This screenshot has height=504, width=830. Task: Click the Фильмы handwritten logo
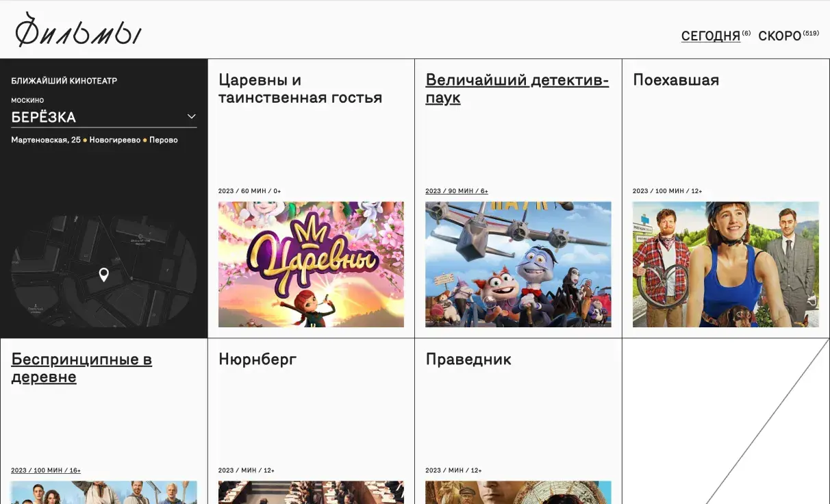pyautogui.click(x=78, y=29)
